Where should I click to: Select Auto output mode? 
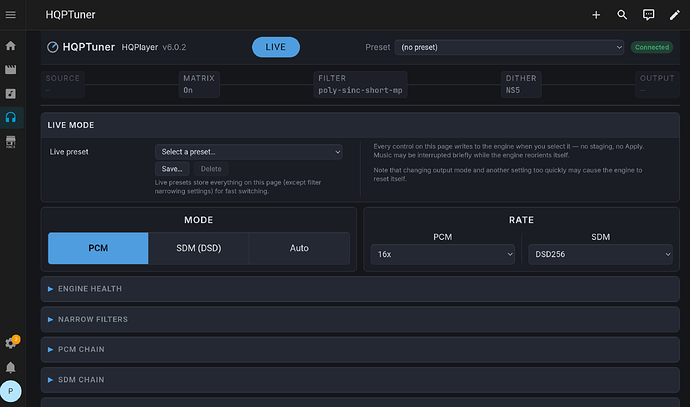pos(299,248)
